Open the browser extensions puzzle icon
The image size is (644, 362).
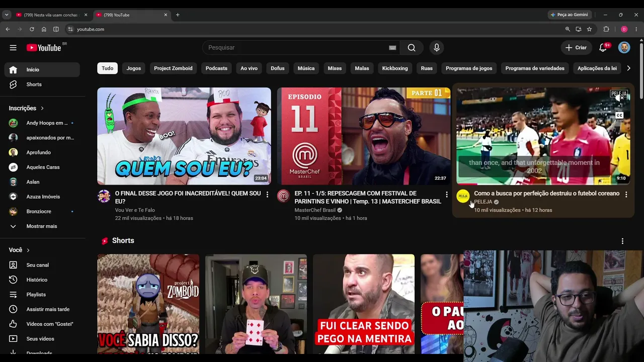click(x=606, y=29)
